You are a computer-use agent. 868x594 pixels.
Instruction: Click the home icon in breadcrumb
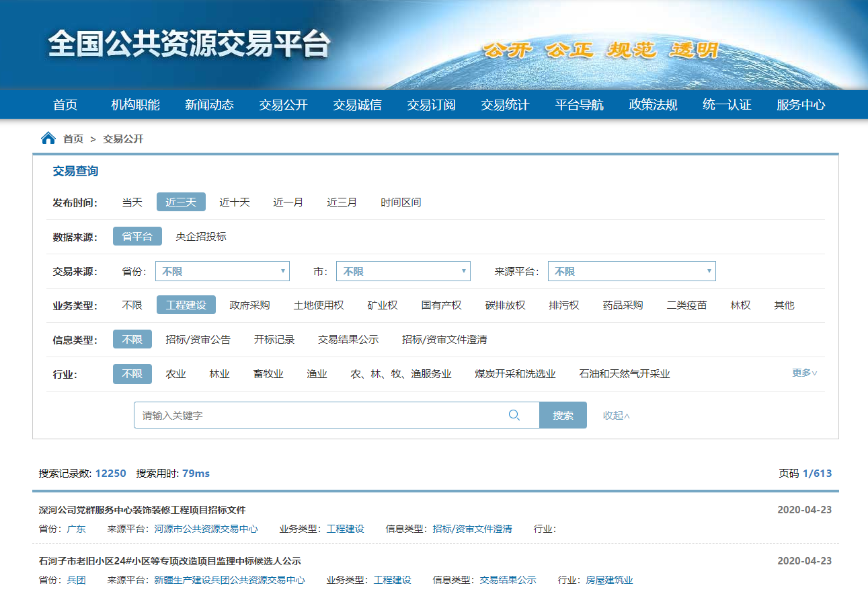tap(48, 139)
